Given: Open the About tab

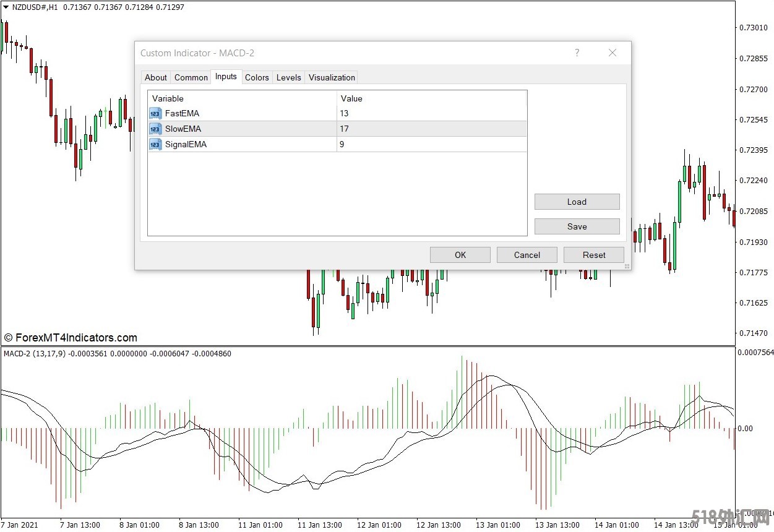Looking at the screenshot, I should pyautogui.click(x=155, y=77).
